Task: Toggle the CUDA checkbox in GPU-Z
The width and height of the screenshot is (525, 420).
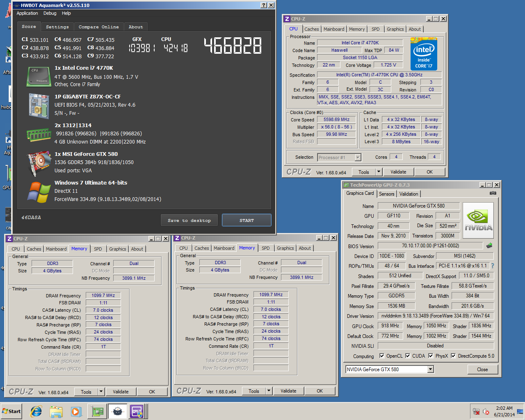Action: 408,356
